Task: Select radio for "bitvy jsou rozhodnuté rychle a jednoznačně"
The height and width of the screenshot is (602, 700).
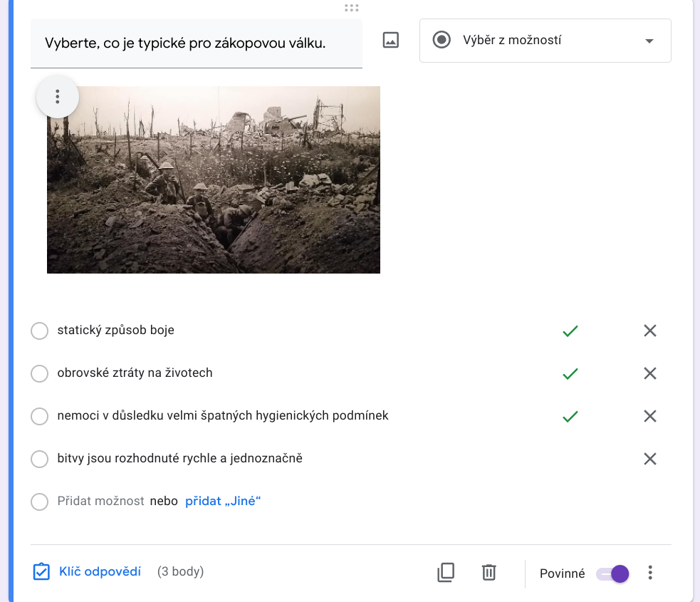Action: [x=40, y=460]
